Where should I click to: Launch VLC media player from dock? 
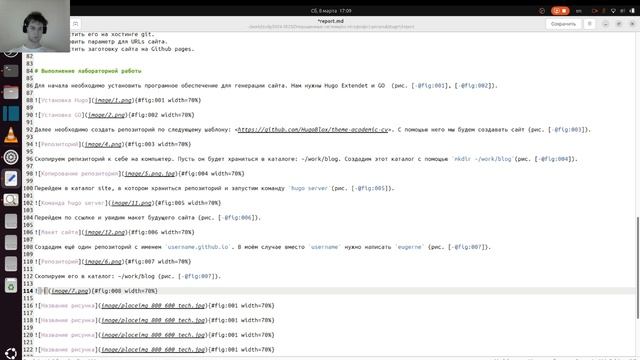11,135
